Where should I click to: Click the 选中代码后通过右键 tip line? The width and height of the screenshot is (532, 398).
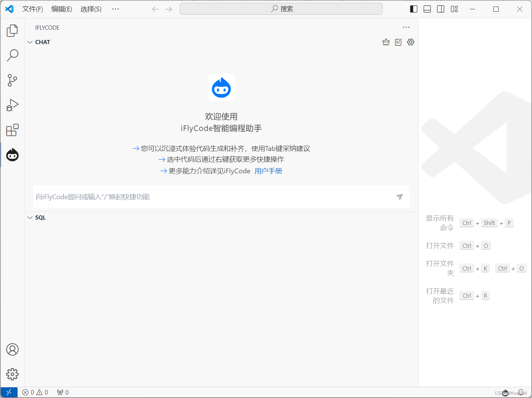tap(221, 159)
